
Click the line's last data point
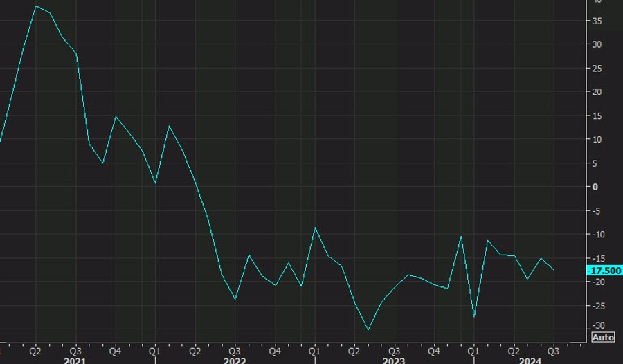tap(554, 270)
